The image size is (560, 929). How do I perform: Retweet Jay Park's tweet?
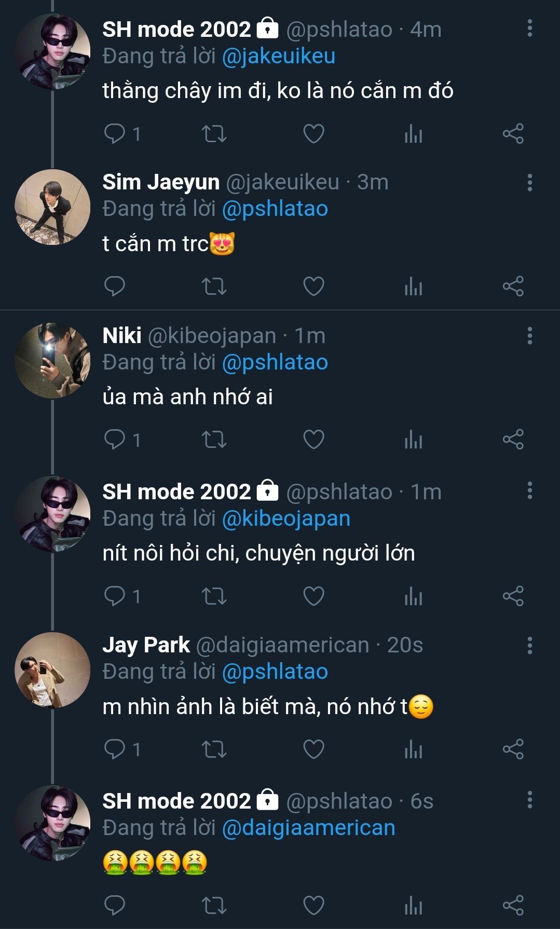pyautogui.click(x=214, y=749)
